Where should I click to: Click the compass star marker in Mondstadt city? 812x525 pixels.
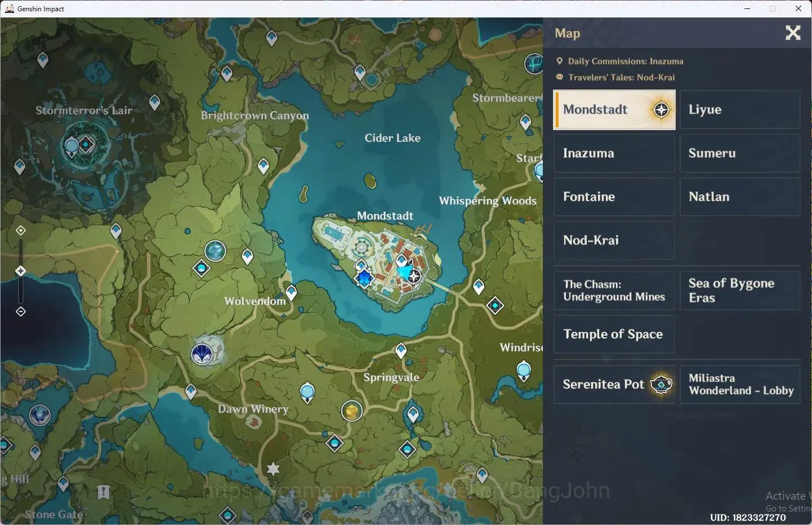[414, 276]
